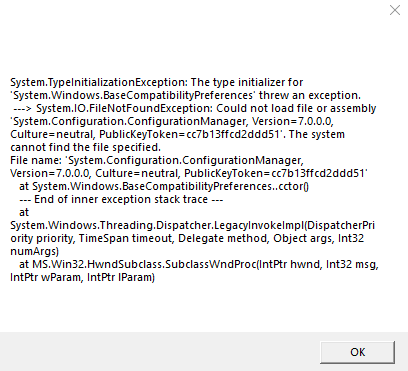Click 'System.Windows.BaseCompatibilityPreferences' threw an exception line
Viewport: 408px width, 371px height.
tap(186, 95)
